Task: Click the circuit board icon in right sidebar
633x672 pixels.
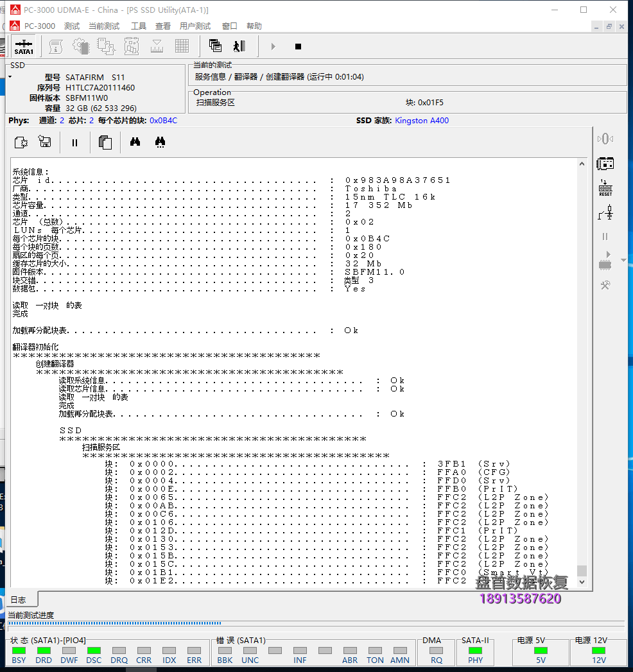Action: [605, 163]
